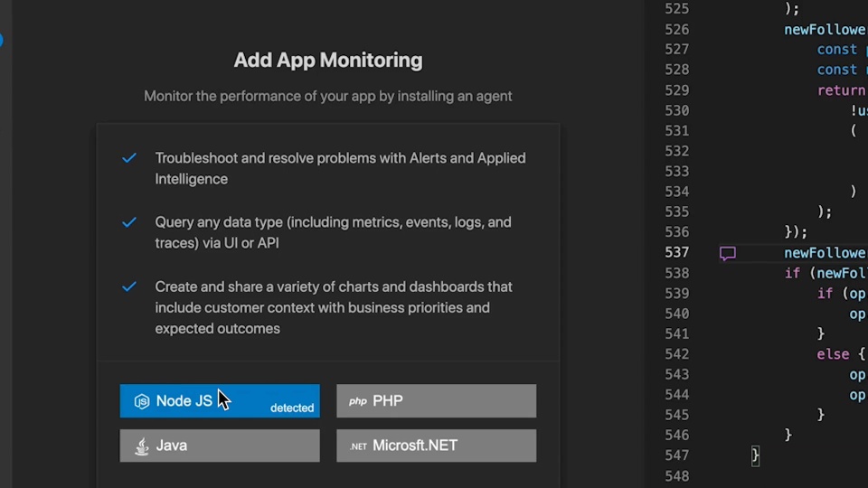Click the Create and share charts text

click(x=334, y=307)
